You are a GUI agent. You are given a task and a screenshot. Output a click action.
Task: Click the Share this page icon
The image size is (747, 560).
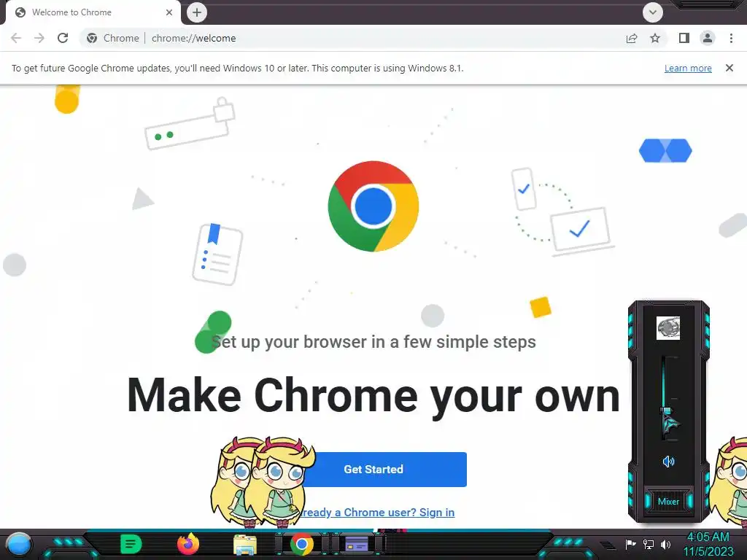632,38
